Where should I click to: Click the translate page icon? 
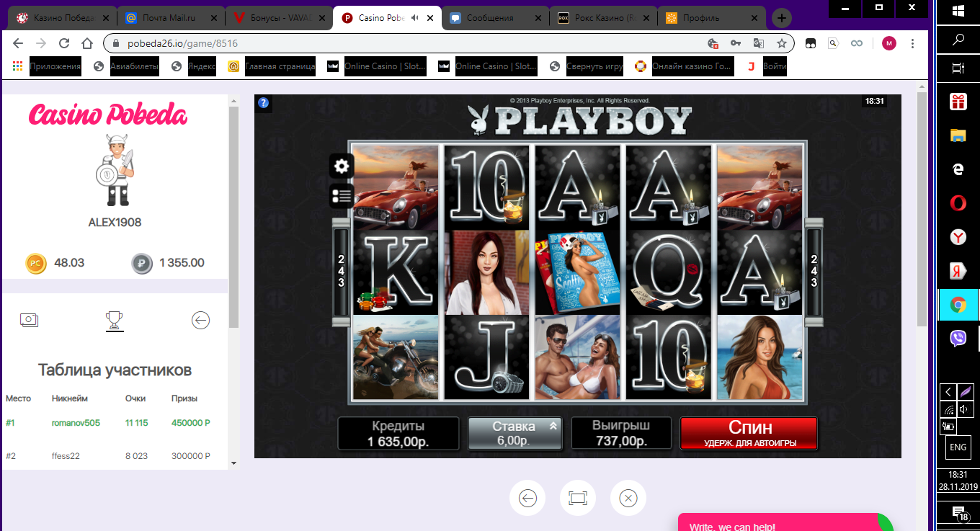(759, 43)
